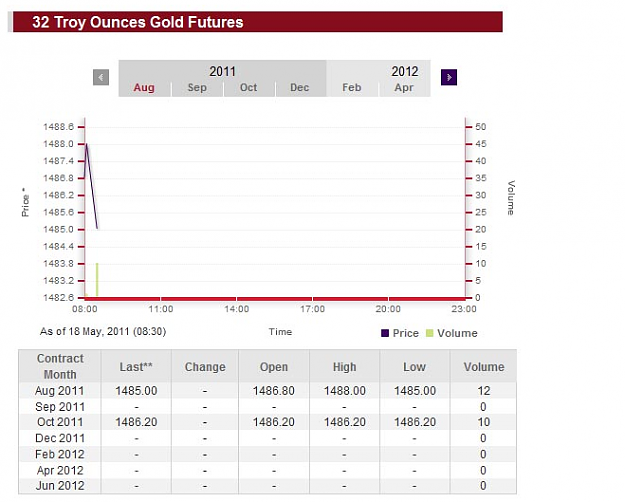Click the Contract Month column header
The image size is (625, 502).
(x=60, y=366)
